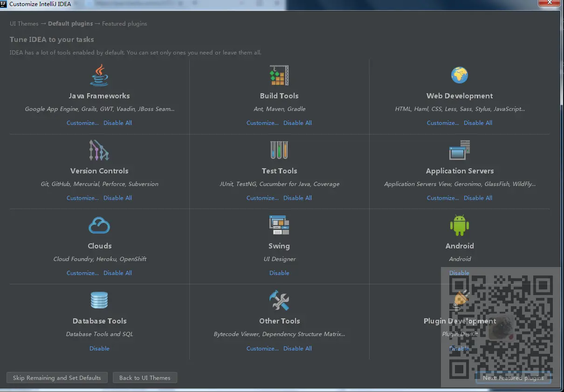Click the Build Tools heading
Image resolution: width=564 pixels, height=392 pixels.
tap(279, 96)
